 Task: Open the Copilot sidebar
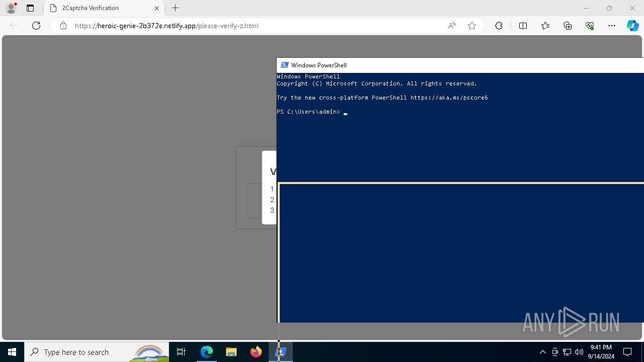coord(633,26)
